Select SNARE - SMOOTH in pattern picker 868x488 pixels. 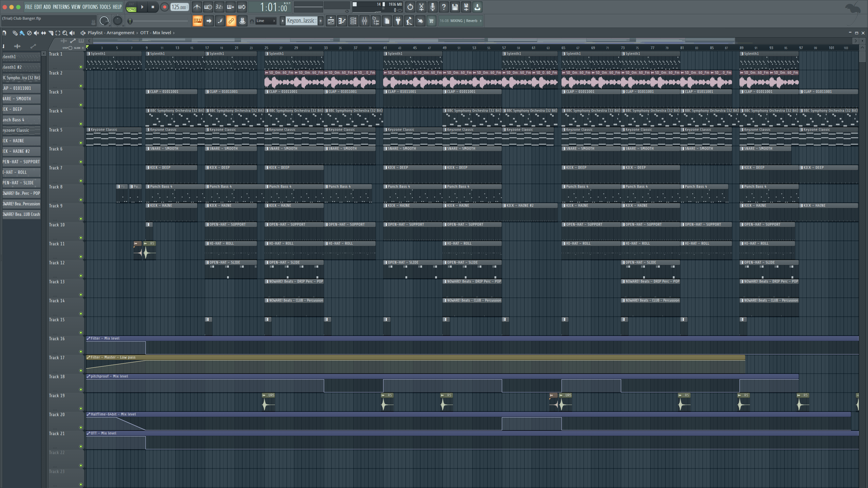pos(22,99)
